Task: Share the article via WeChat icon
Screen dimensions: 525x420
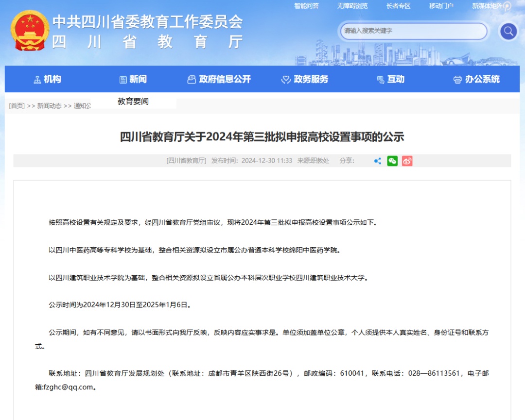Action: (x=392, y=161)
